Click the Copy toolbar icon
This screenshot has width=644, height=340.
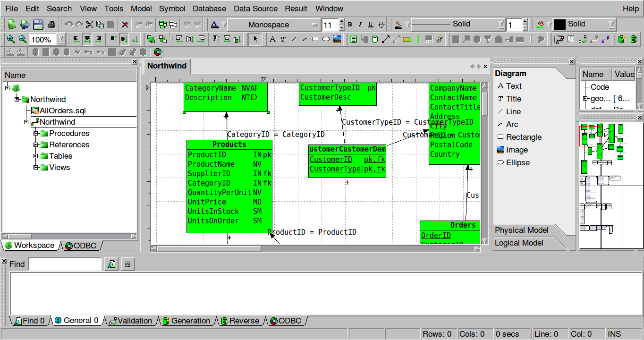click(100, 25)
